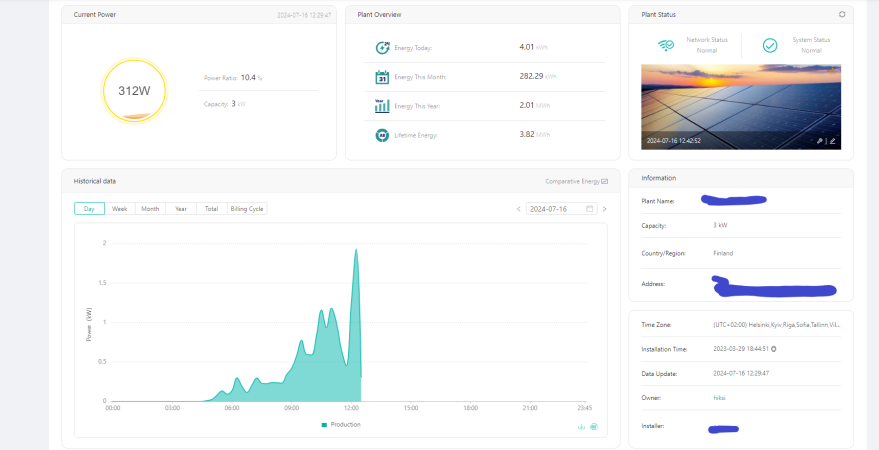
Task: Click the Current Power timestamp in the header
Action: coord(304,15)
